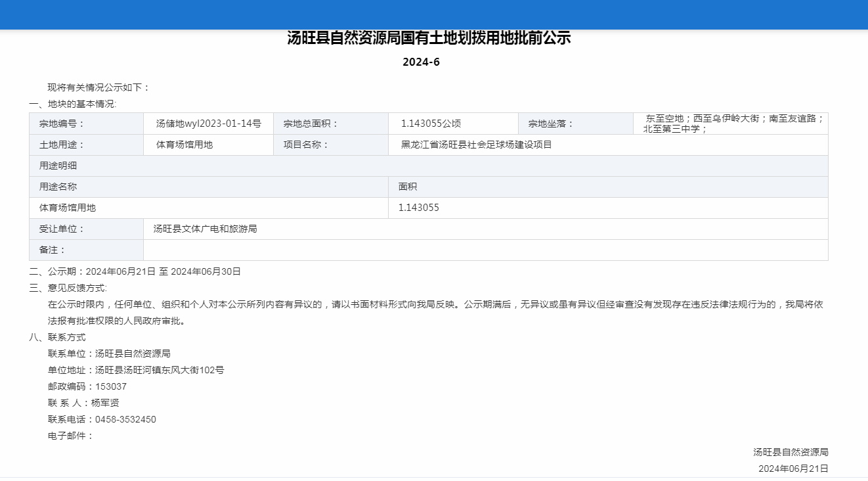Click the 土地用途 label cell
868x481 pixels.
(87, 145)
